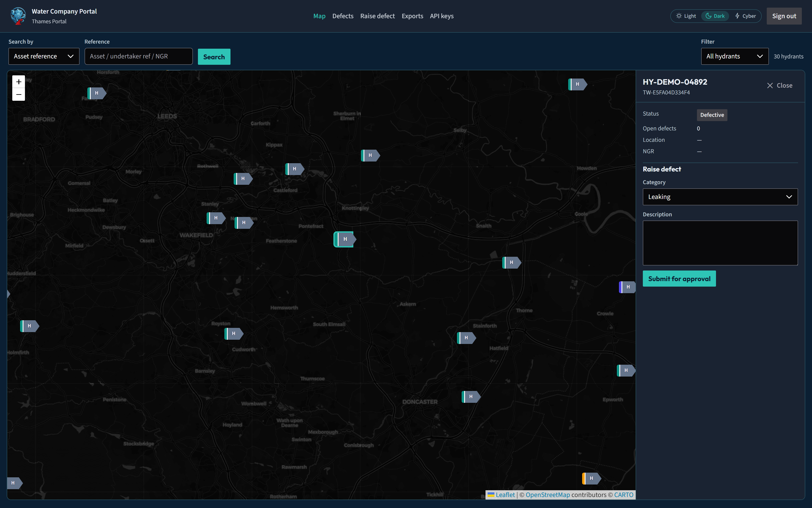Open the Raise defect tab

point(377,16)
